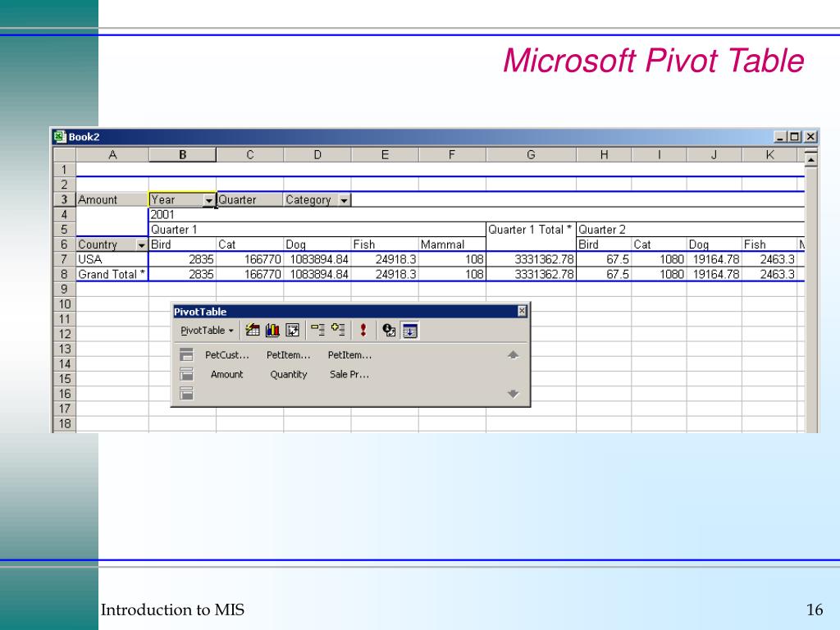Expand the Country field dropdown
The image size is (840, 630).
tap(141, 244)
